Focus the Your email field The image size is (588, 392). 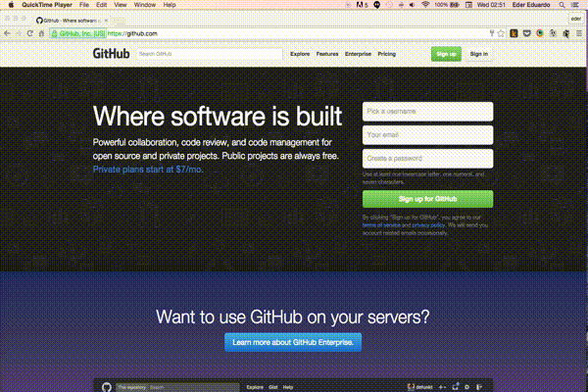tap(427, 135)
